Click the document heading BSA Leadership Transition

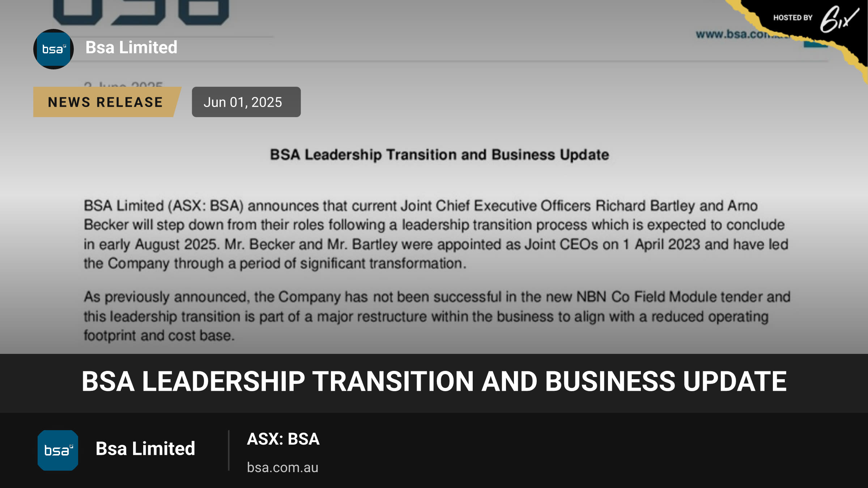pyautogui.click(x=439, y=155)
